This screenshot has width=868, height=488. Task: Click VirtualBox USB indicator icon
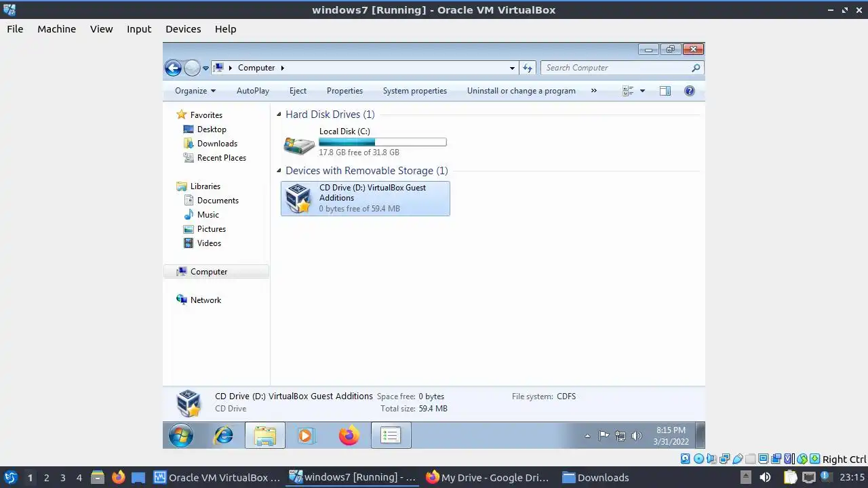click(x=737, y=459)
